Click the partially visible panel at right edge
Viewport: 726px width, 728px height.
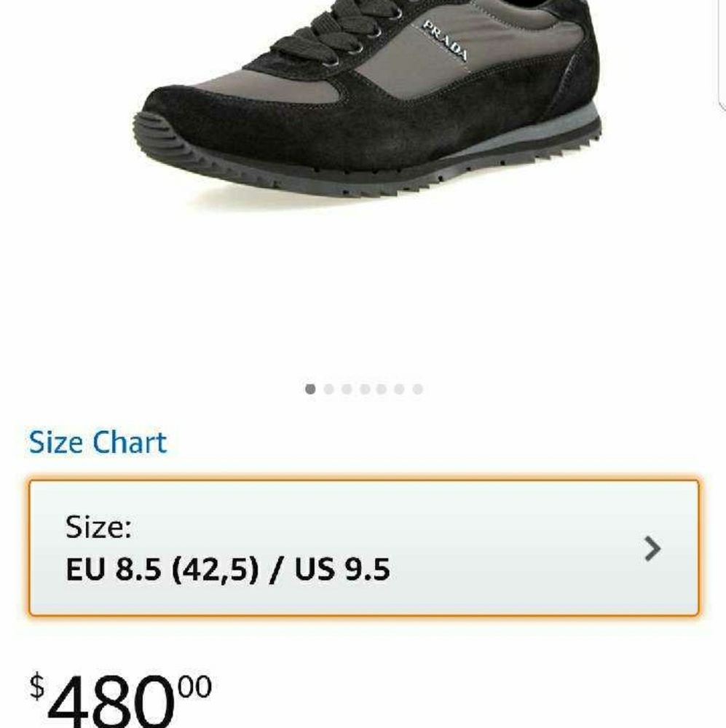click(722, 56)
